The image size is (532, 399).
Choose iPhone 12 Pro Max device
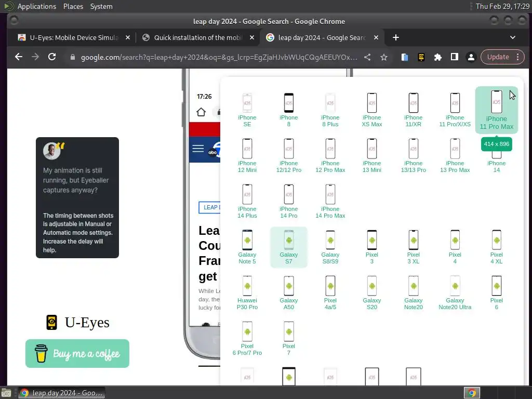point(330,156)
